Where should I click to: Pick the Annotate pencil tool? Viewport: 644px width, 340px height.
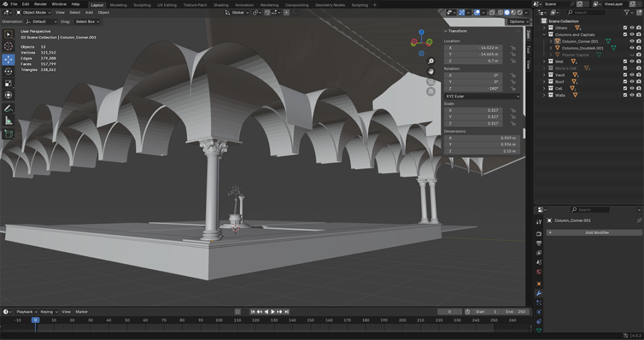8,108
